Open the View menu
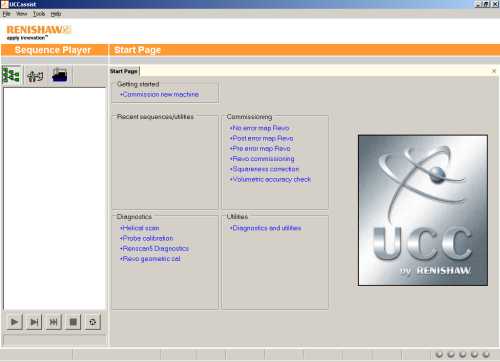The image size is (500, 362). [22, 14]
